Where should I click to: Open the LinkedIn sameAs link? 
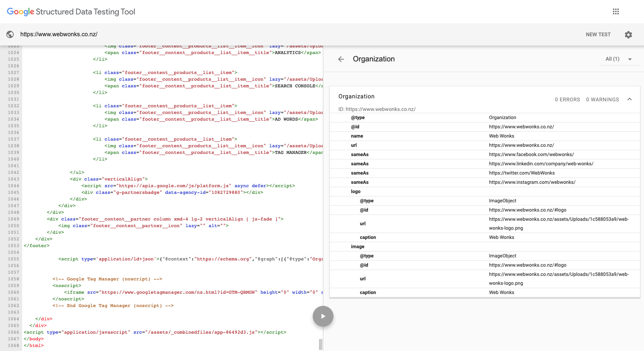pyautogui.click(x=541, y=164)
